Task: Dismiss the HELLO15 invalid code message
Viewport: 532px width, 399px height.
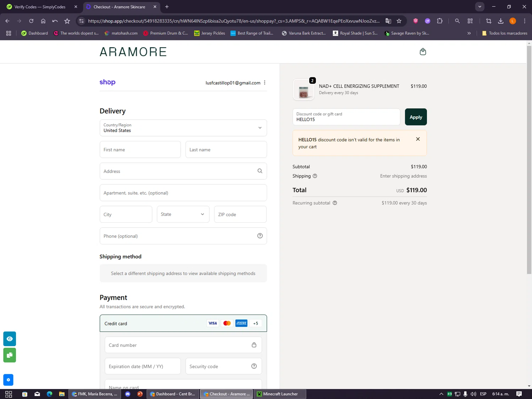Action: tap(418, 139)
